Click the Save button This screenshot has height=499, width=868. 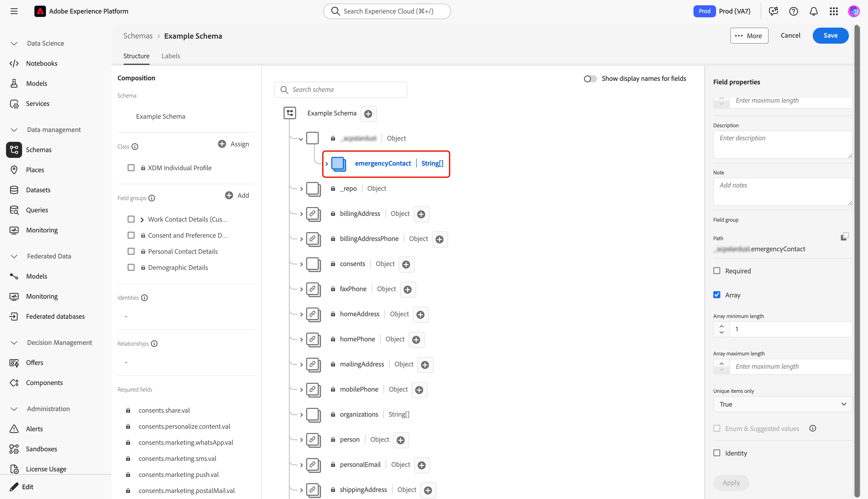(830, 36)
